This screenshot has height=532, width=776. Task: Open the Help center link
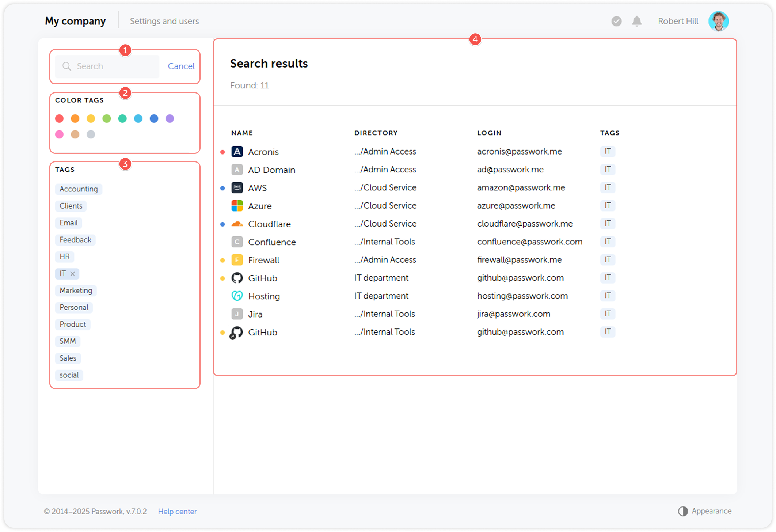[x=177, y=511]
